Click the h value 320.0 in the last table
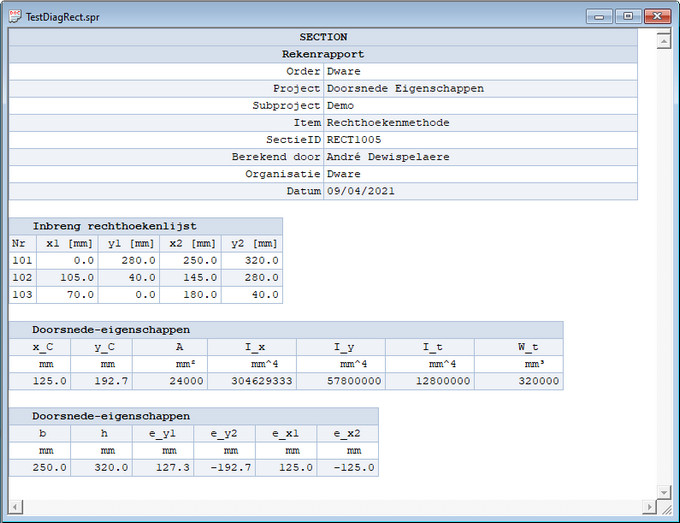Image resolution: width=680 pixels, height=523 pixels. [111, 468]
